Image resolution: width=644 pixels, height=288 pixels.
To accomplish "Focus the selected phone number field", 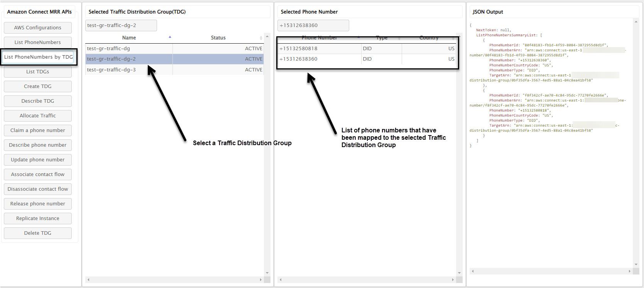I will click(313, 25).
